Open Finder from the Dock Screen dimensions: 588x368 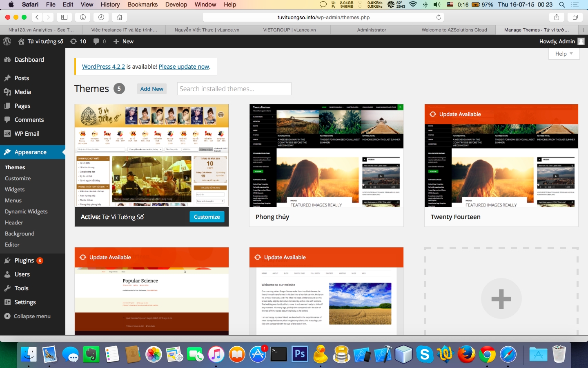click(29, 354)
